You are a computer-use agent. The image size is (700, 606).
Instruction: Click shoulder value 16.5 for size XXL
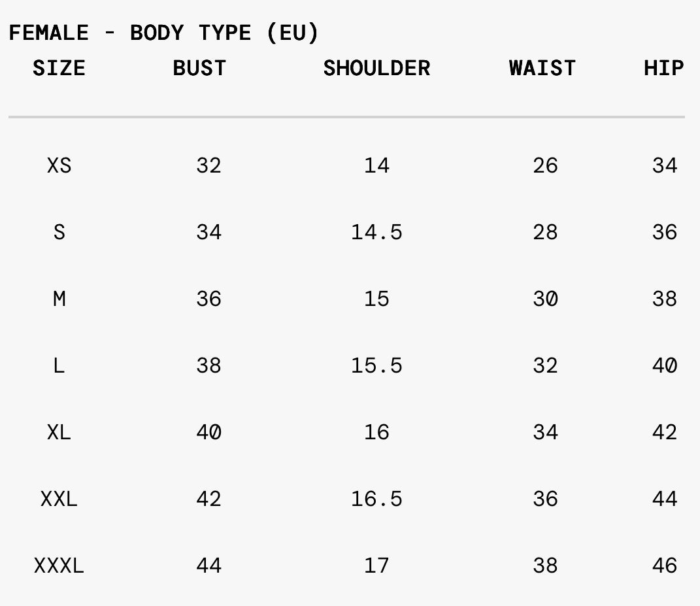376,499
